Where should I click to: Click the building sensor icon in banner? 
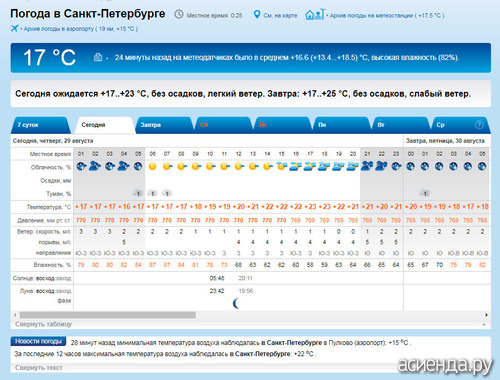tap(98, 57)
